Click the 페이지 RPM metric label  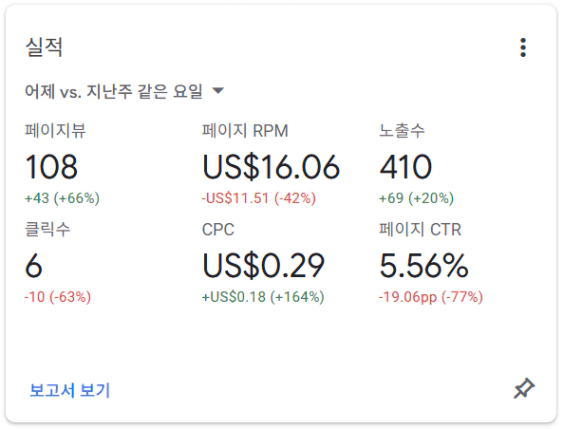245,130
